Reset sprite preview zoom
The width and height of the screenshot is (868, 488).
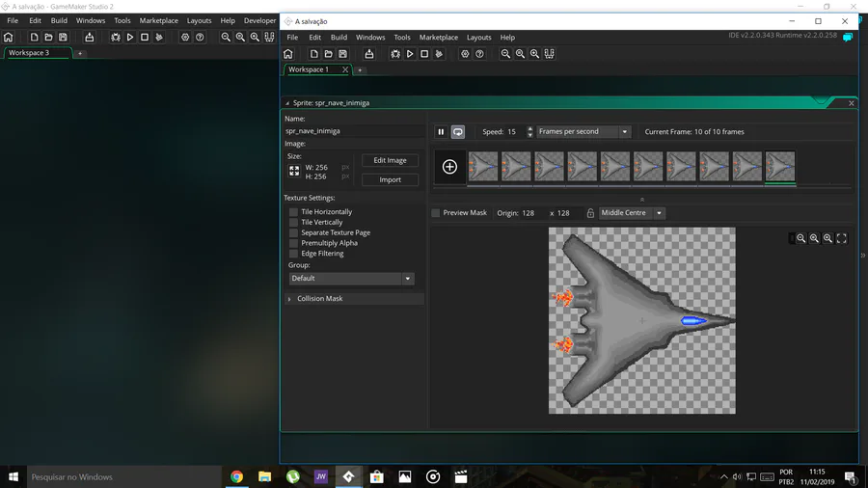(x=814, y=238)
